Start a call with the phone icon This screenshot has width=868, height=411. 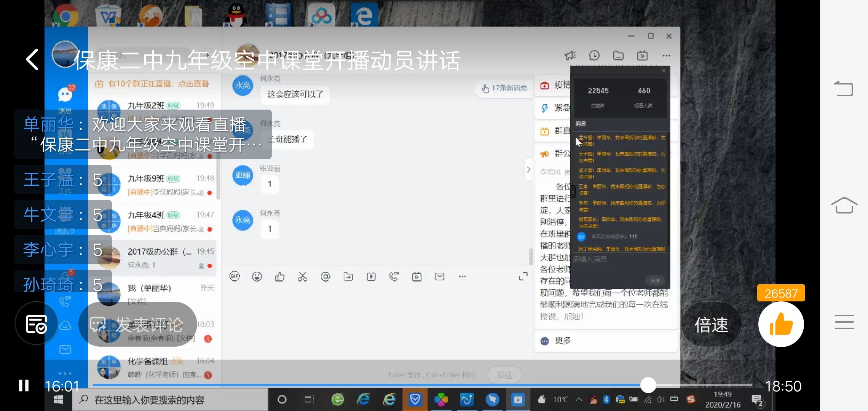(x=394, y=277)
